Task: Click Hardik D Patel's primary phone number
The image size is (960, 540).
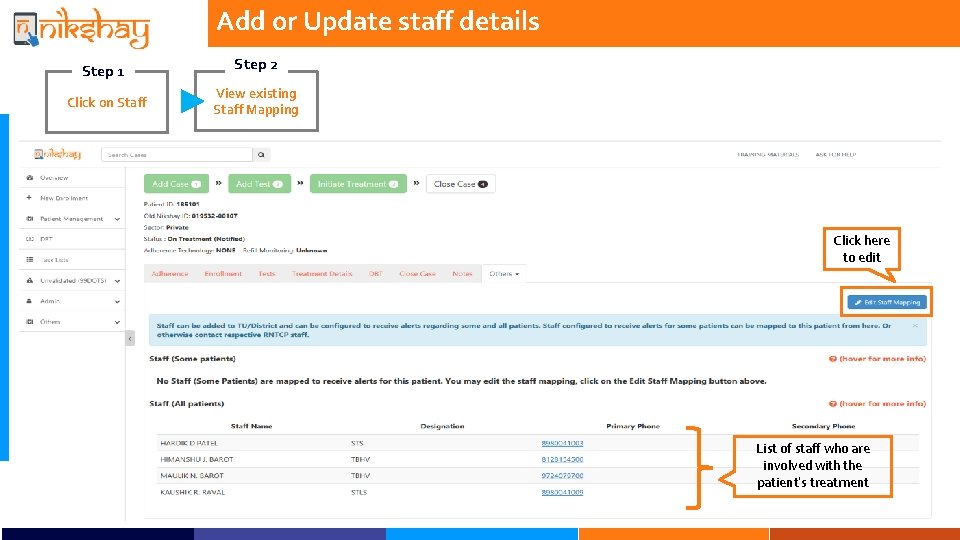Action: click(562, 443)
